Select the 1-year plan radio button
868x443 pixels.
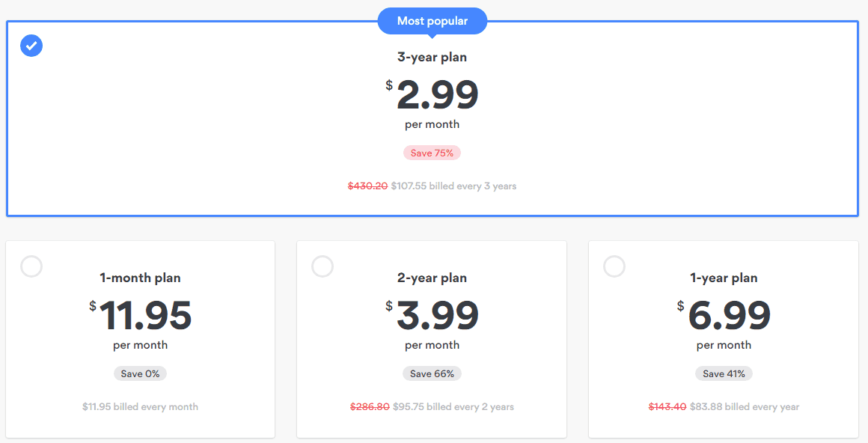coord(614,266)
